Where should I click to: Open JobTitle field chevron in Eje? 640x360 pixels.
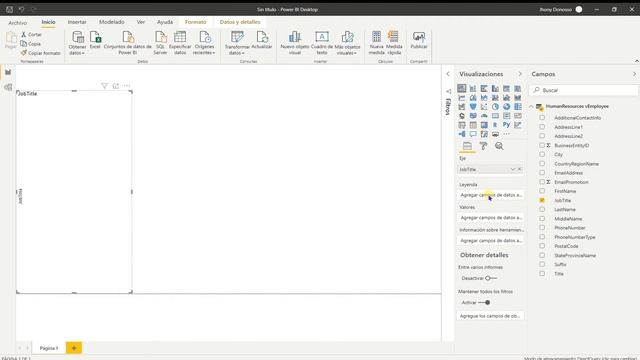pos(513,169)
